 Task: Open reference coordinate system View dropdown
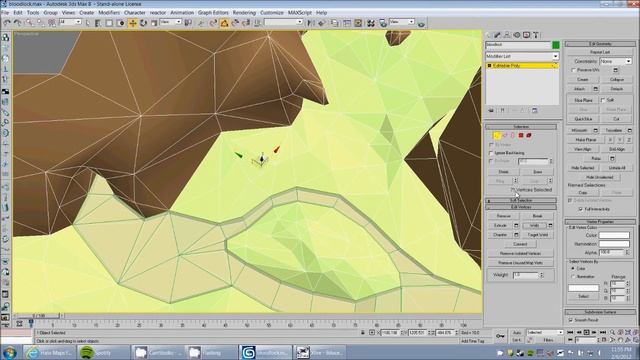[170, 22]
